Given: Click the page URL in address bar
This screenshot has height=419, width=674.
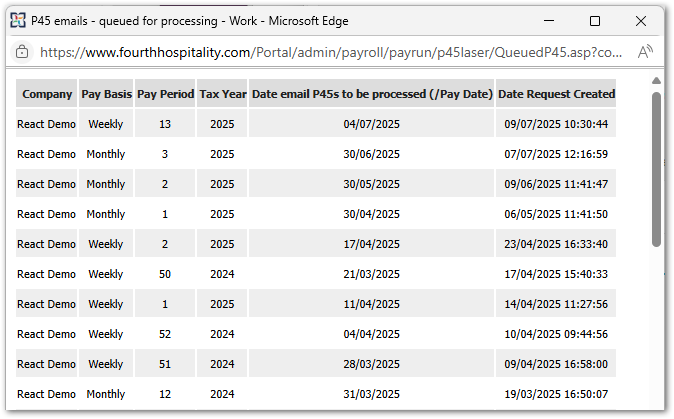Looking at the screenshot, I should pyautogui.click(x=330, y=52).
